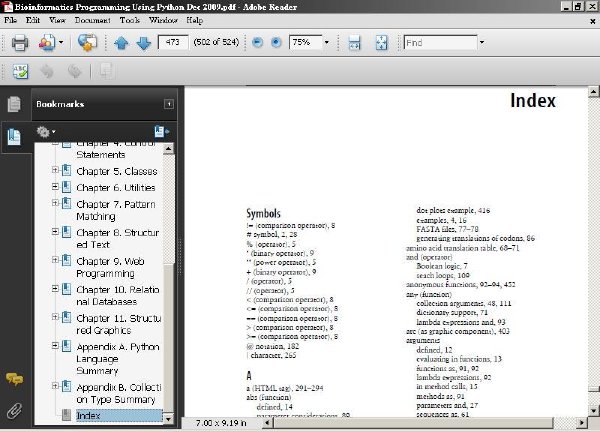This screenshot has height=432, width=600.
Task: Click horizontal scrollbar right arrow
Action: click(582, 423)
